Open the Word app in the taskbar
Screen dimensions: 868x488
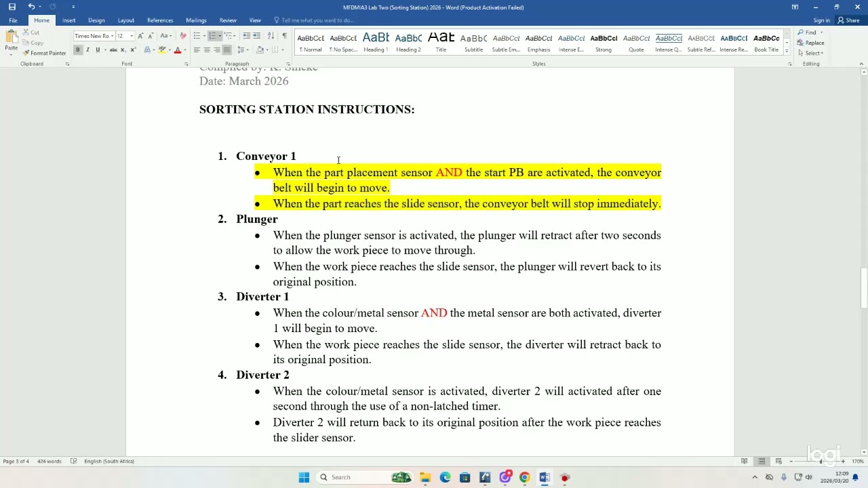(x=544, y=477)
